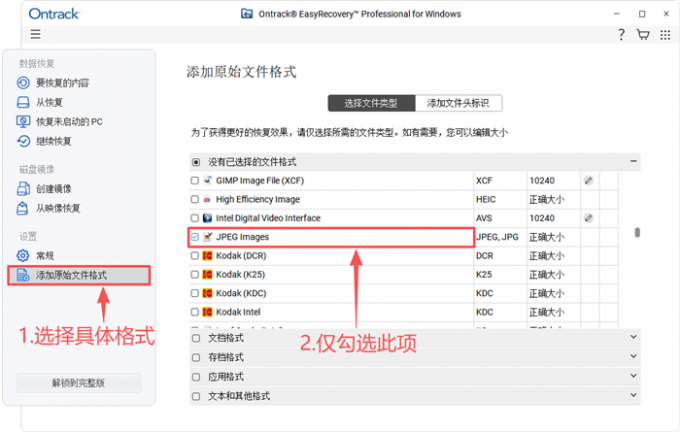This screenshot has height=432, width=680.
Task: Click the shopping cart icon
Action: 643,34
